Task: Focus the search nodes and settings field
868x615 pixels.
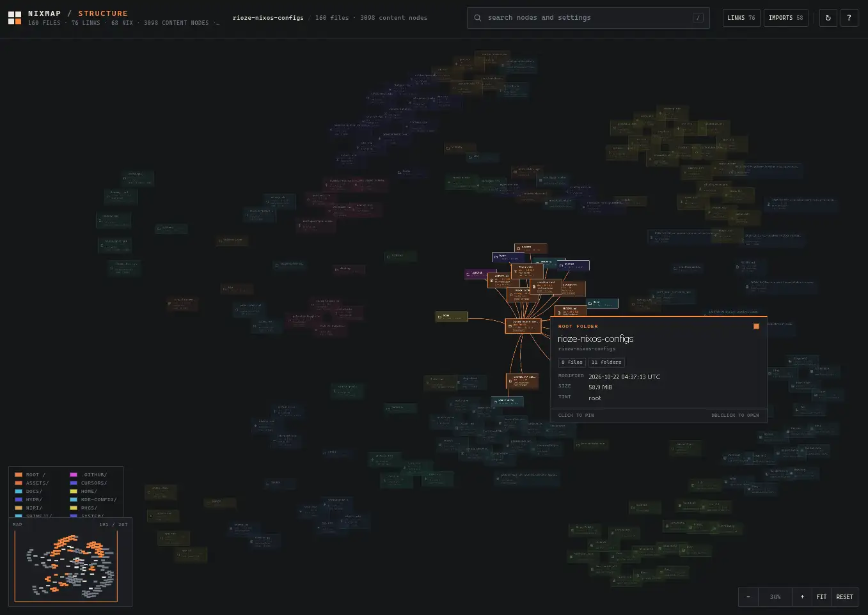Action: point(588,18)
